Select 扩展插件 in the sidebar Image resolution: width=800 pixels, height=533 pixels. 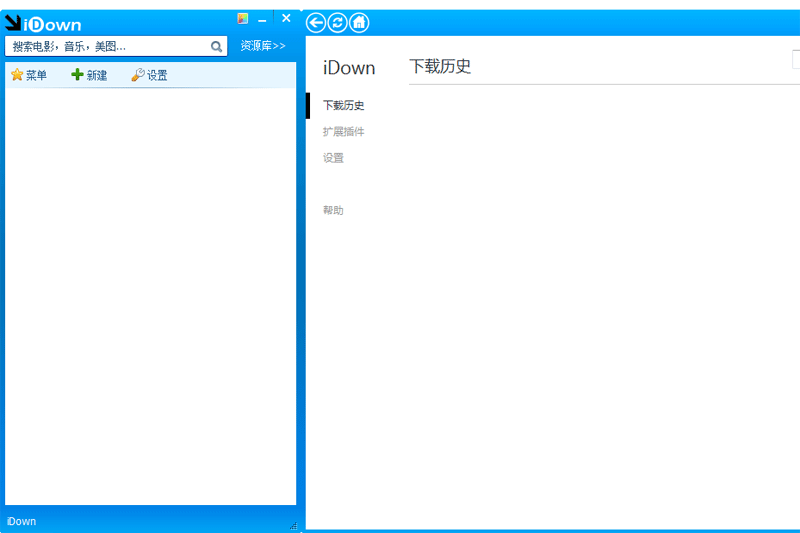coord(343,132)
